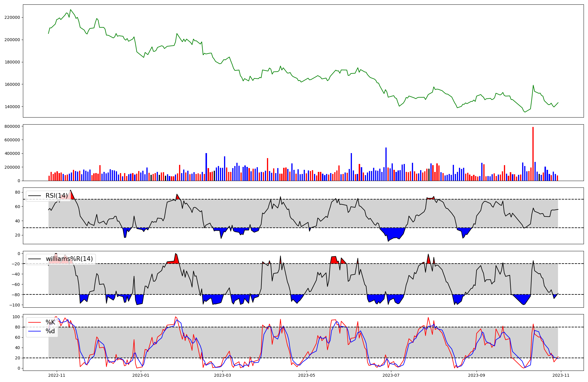
Task: Click the -100 tick on Williams %R axis
Action: point(14,305)
